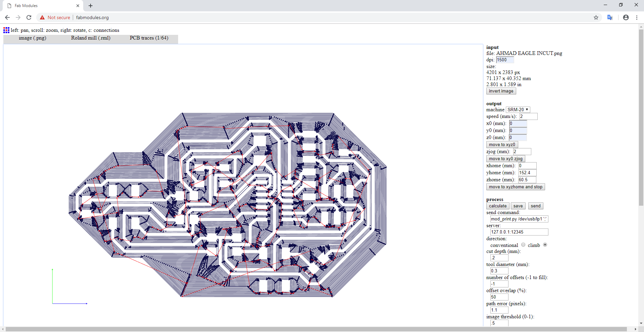Click the move to xyz0 button
644x332 pixels.
pos(502,145)
